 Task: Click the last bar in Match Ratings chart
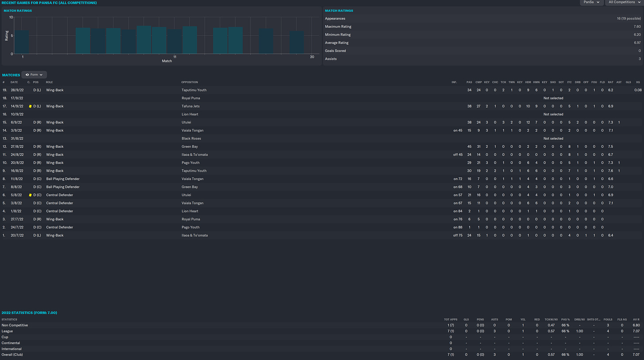[x=297, y=42]
